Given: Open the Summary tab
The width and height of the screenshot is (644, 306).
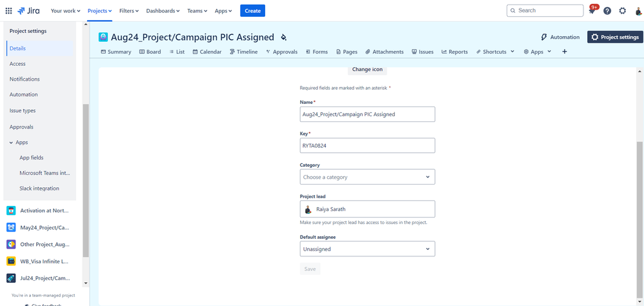Looking at the screenshot, I should point(116,52).
